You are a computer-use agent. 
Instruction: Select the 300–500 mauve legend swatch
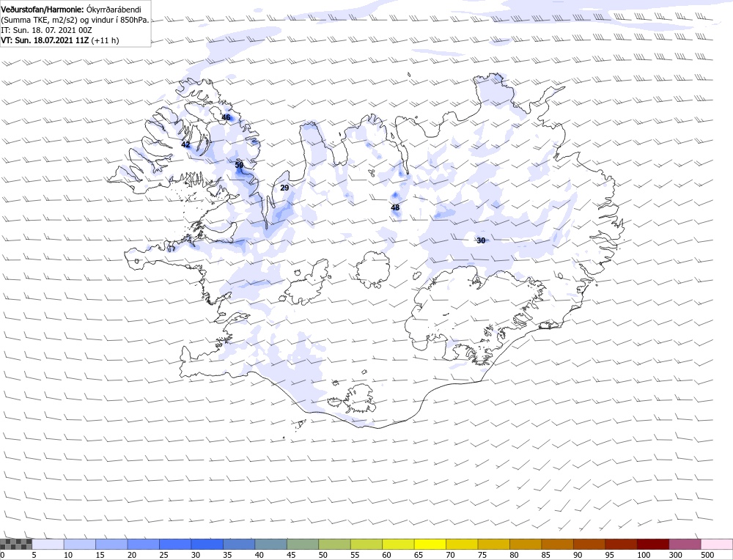pos(685,544)
